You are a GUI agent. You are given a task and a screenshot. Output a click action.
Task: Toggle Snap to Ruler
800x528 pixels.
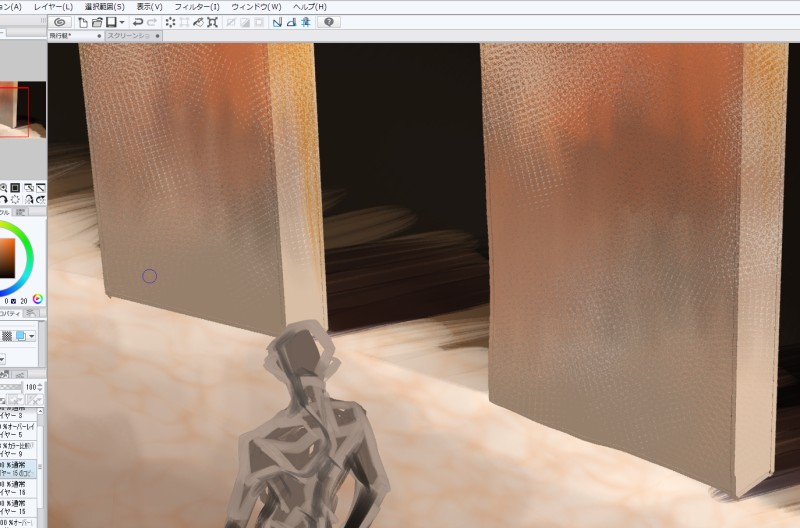(x=277, y=22)
